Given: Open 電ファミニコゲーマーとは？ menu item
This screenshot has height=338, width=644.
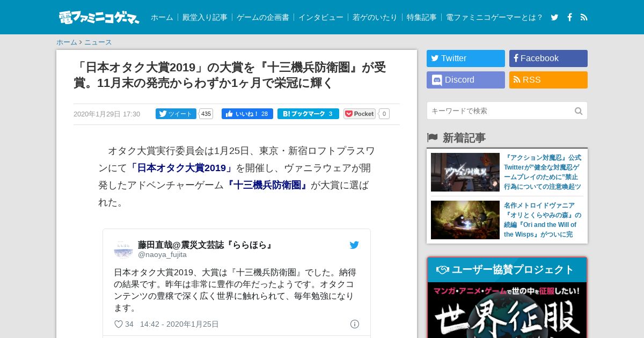Looking at the screenshot, I should [x=494, y=17].
